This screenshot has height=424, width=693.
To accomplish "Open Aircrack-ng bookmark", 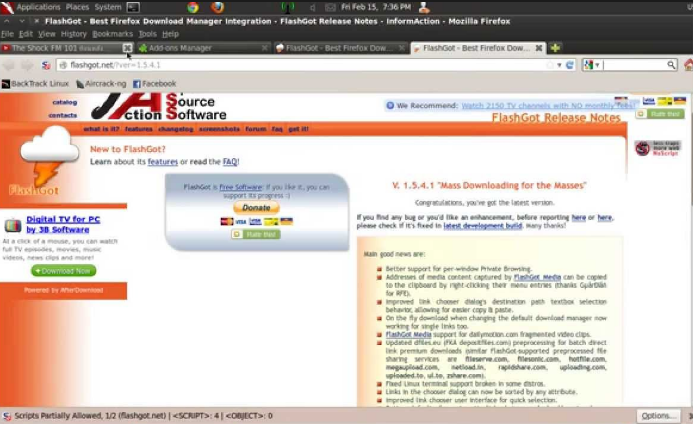I will coord(101,84).
